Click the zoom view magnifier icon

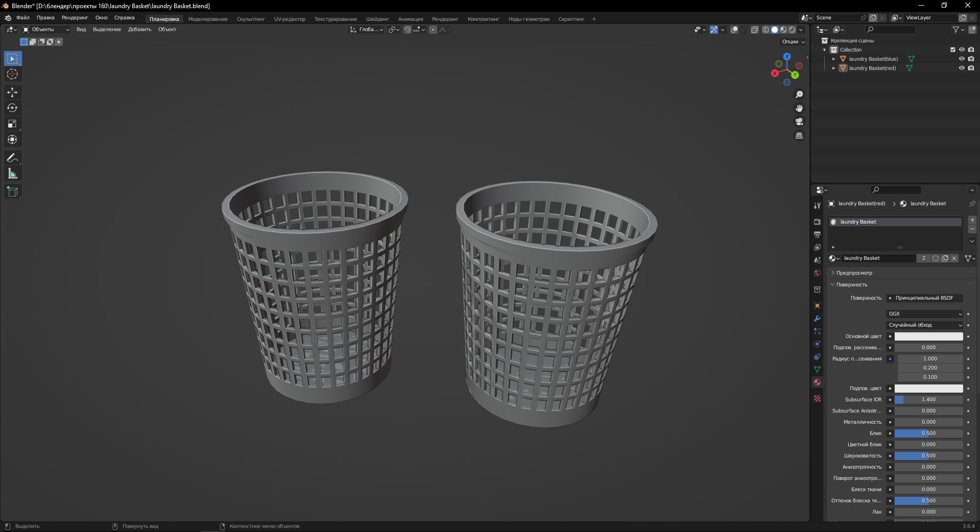[x=799, y=94]
